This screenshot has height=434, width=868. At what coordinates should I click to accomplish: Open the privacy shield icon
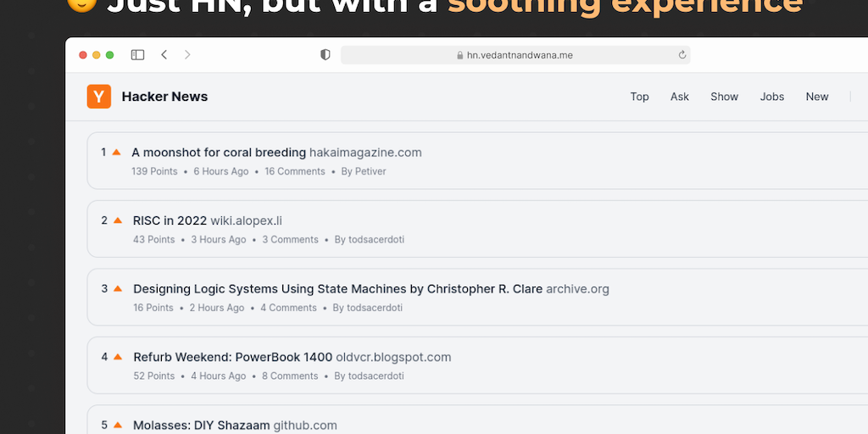click(x=325, y=55)
